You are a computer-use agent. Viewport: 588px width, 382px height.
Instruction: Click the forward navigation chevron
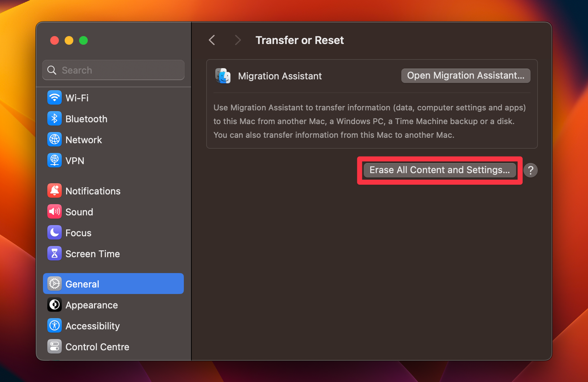(238, 40)
